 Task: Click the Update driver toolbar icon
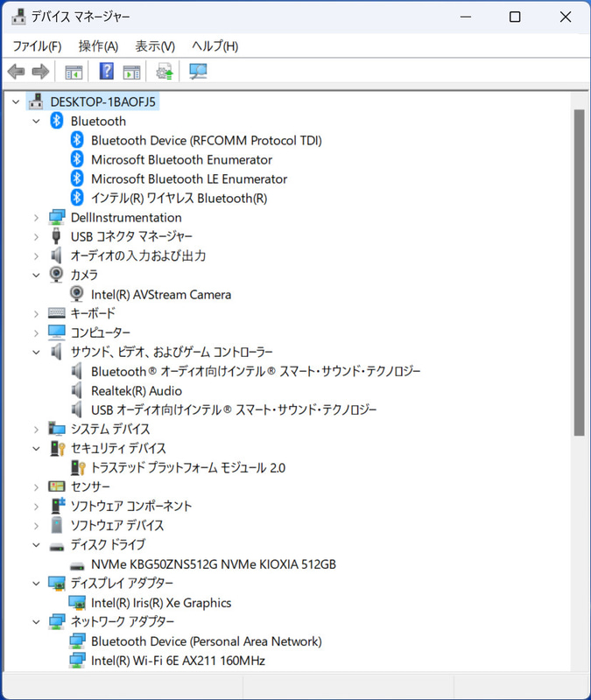(165, 72)
